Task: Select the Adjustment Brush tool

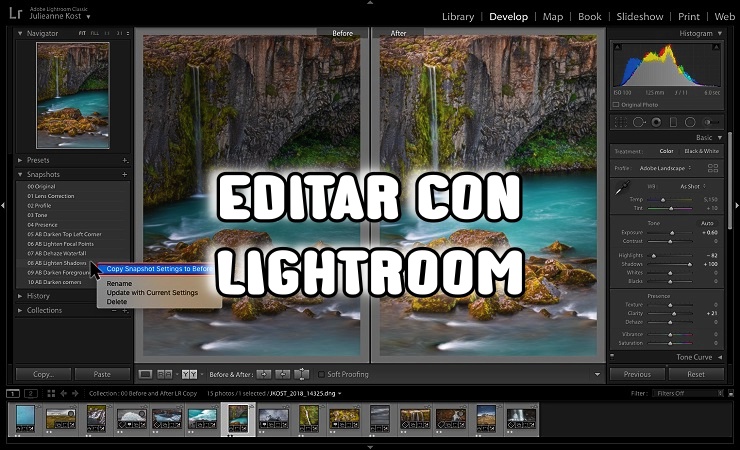Action: (x=712, y=122)
